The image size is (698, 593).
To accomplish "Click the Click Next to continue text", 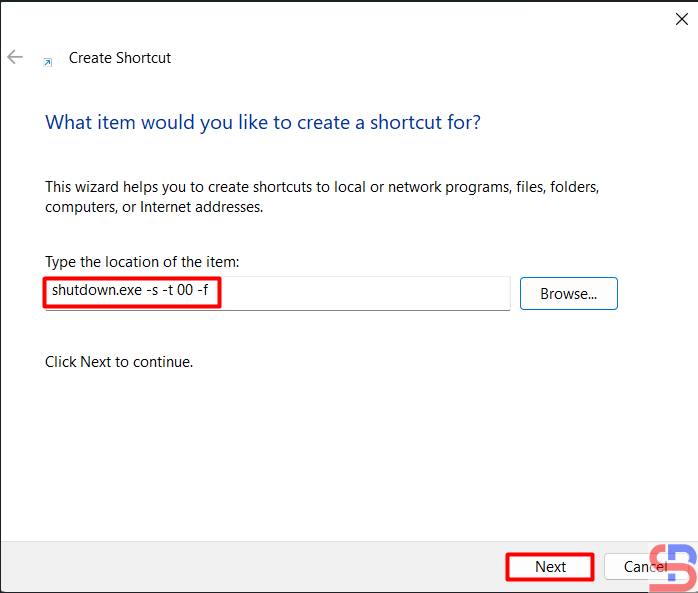I will coord(119,362).
